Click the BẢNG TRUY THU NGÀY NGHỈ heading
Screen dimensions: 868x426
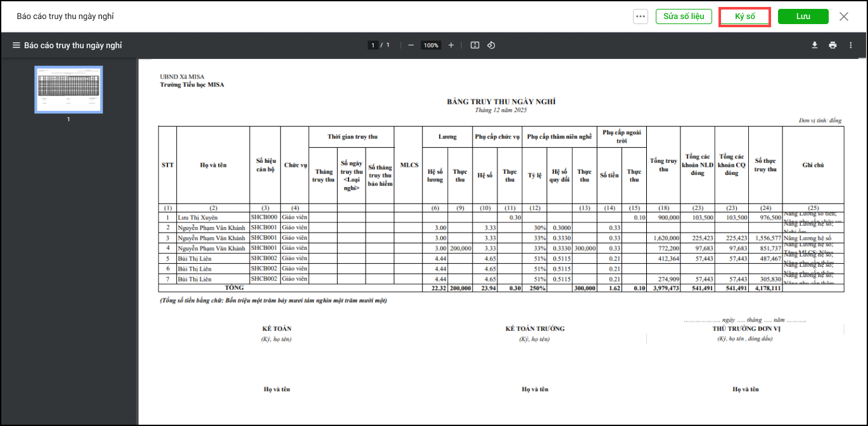click(x=501, y=102)
